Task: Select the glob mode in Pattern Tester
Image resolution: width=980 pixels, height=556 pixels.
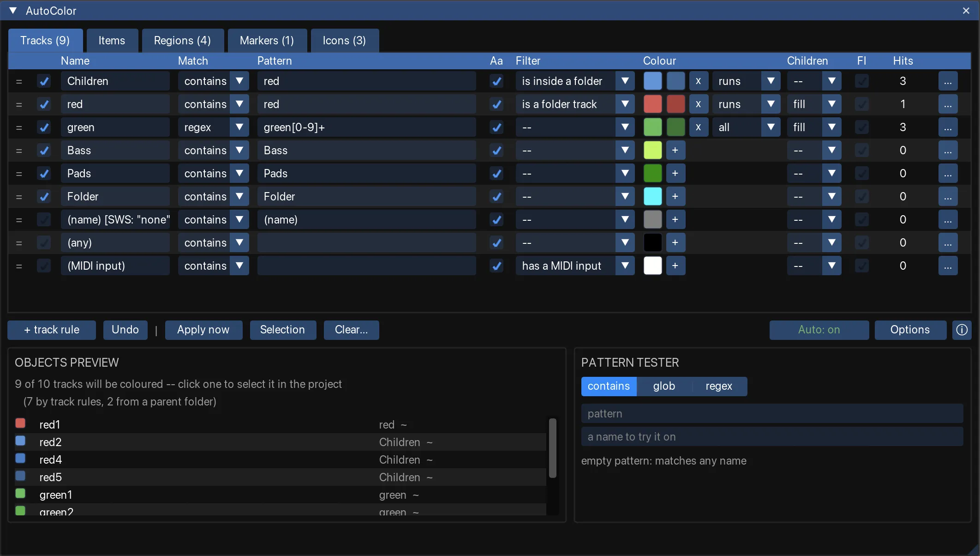Action: pyautogui.click(x=664, y=386)
